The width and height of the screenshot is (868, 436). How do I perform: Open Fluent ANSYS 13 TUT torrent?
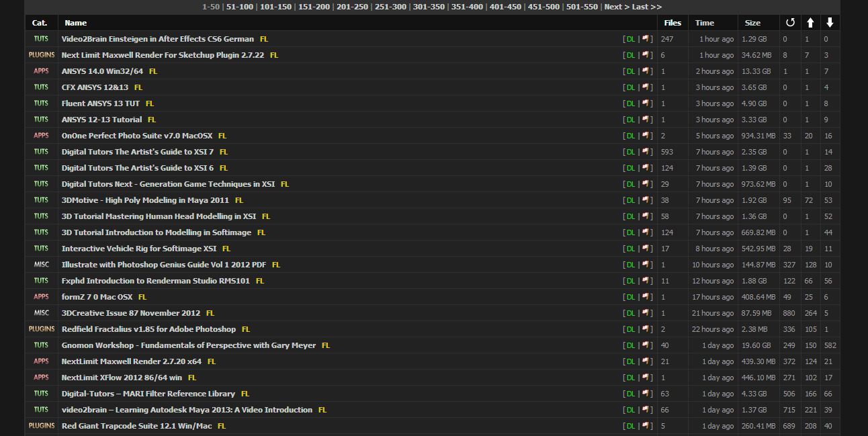coord(101,103)
